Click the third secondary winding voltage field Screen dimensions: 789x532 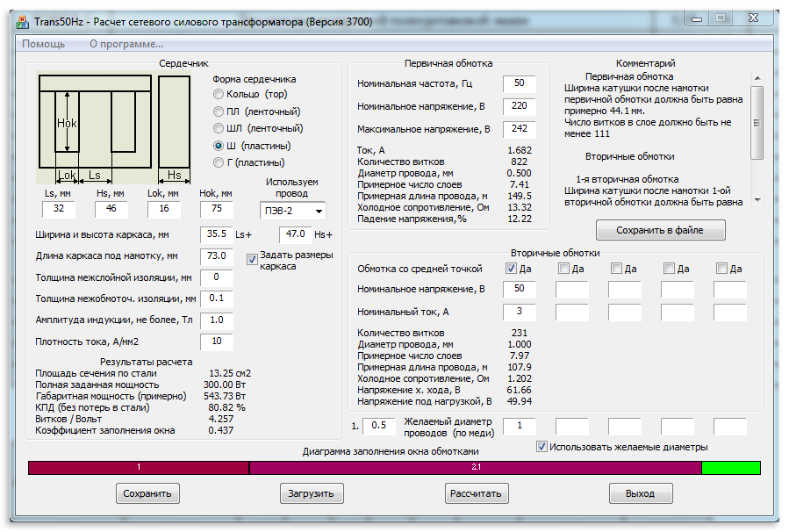[625, 290]
